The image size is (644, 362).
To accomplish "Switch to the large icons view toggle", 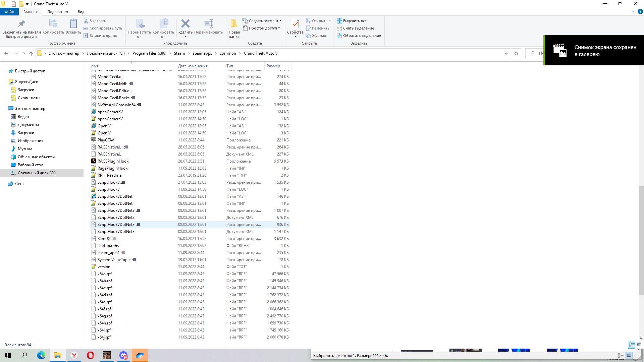I will tap(639, 345).
